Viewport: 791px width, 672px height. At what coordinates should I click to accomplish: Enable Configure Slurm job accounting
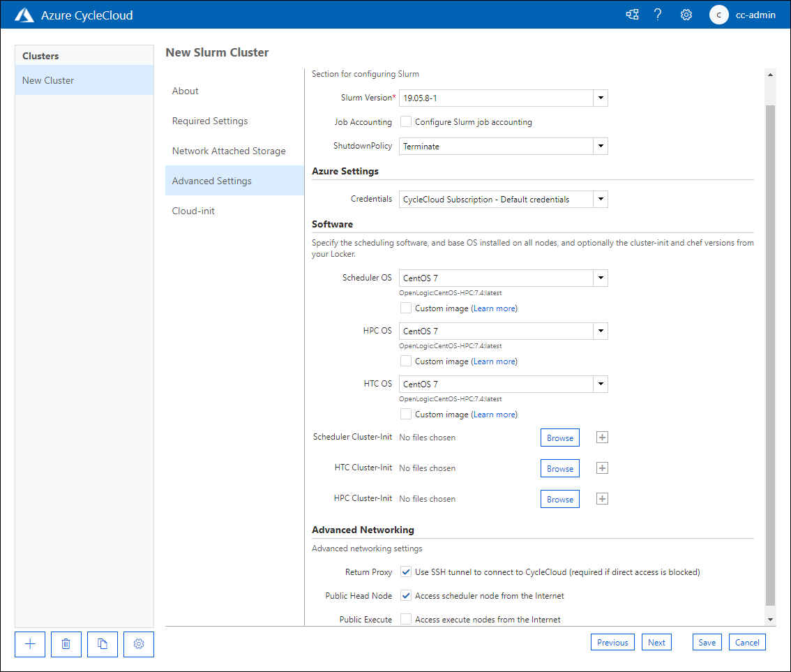point(405,121)
